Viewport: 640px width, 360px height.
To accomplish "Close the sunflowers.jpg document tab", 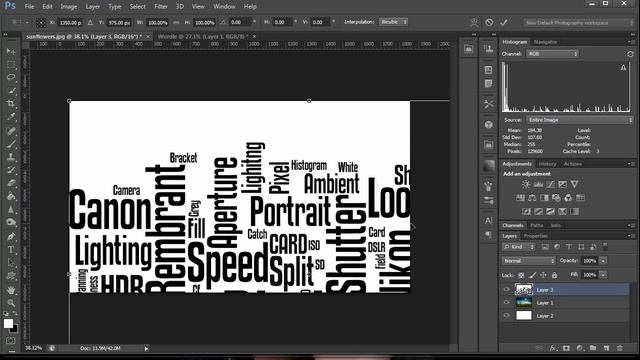I will pyautogui.click(x=148, y=36).
